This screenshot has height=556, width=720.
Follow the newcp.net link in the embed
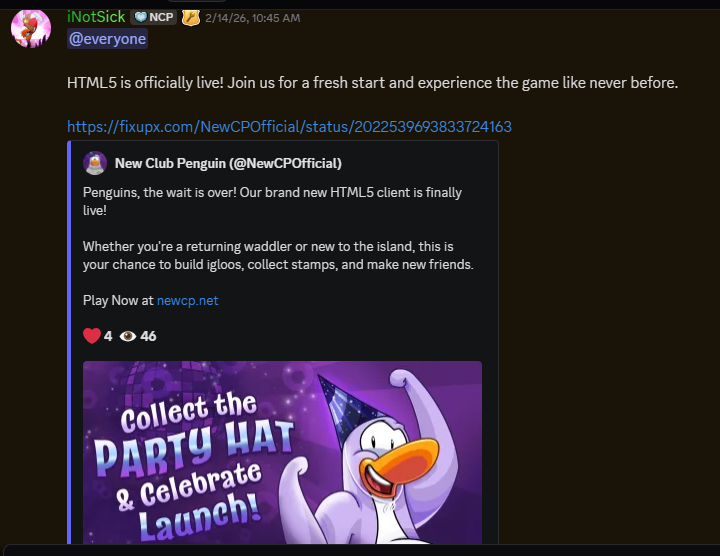[187, 301]
